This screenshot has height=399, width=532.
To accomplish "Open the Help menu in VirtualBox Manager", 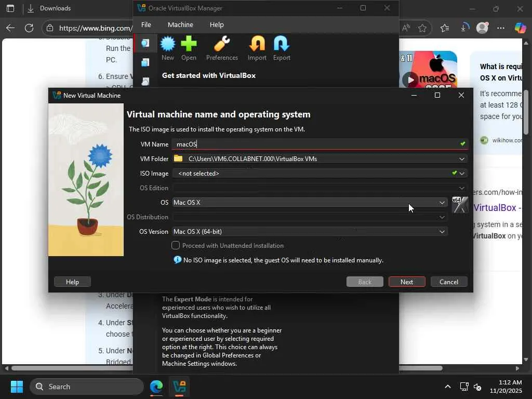I will click(217, 25).
